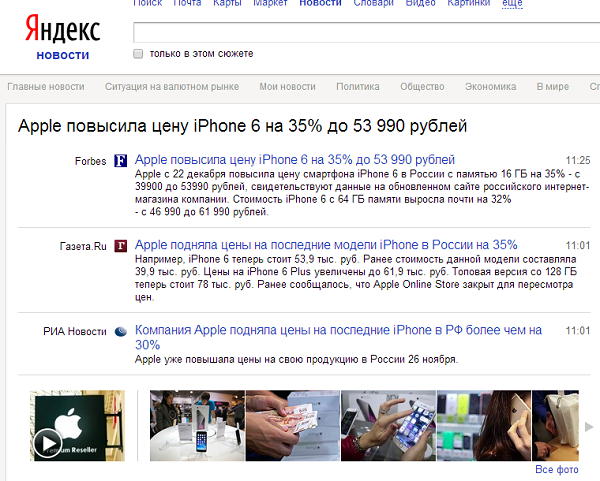Click the Яндекс logo
Screen dimensions: 600x481
[64, 25]
